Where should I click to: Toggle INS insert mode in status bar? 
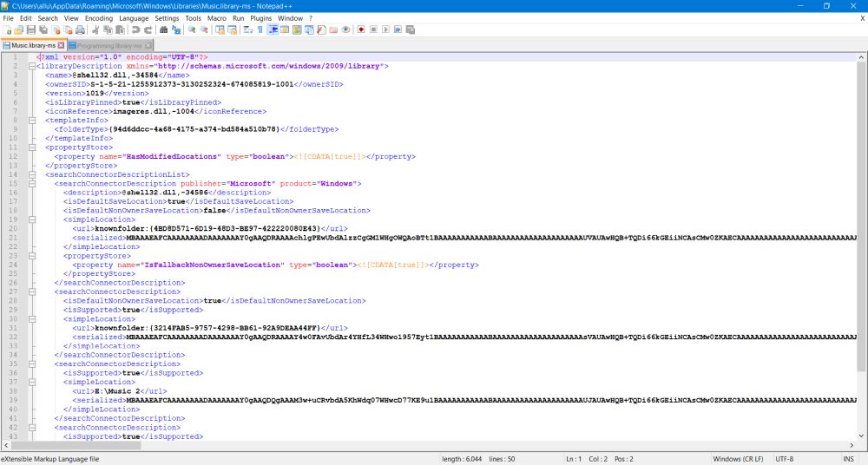[848, 459]
